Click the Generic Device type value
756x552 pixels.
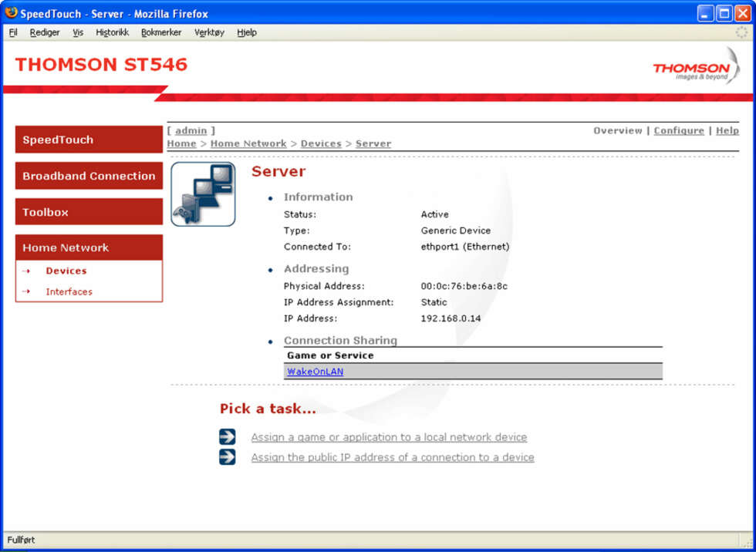click(456, 231)
